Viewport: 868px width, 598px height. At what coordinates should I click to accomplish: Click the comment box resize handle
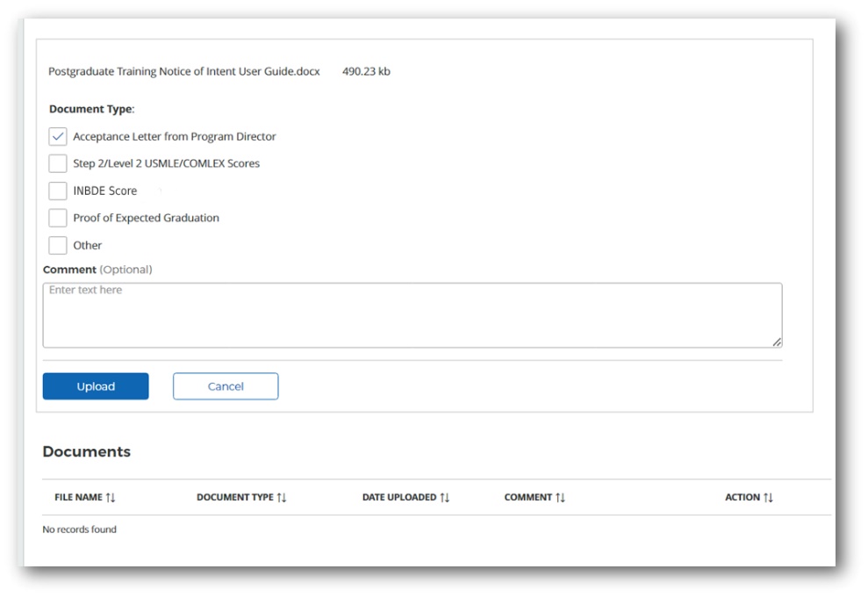pyautogui.click(x=777, y=342)
